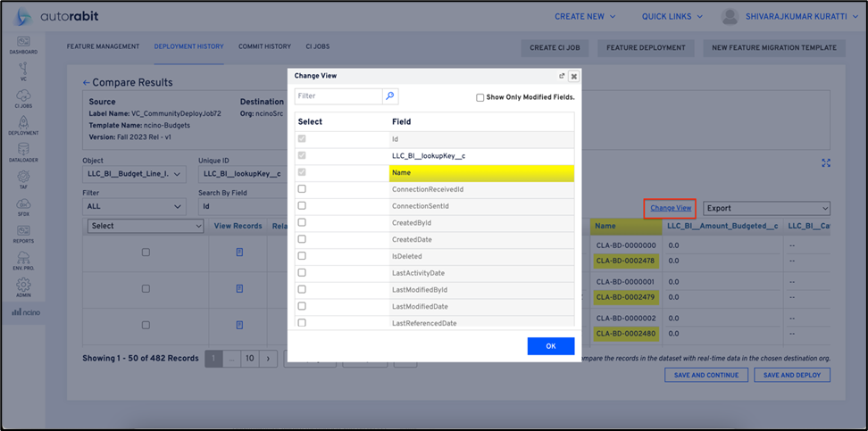The image size is (868, 431).
Task: Close the Change View dialog
Action: click(573, 77)
